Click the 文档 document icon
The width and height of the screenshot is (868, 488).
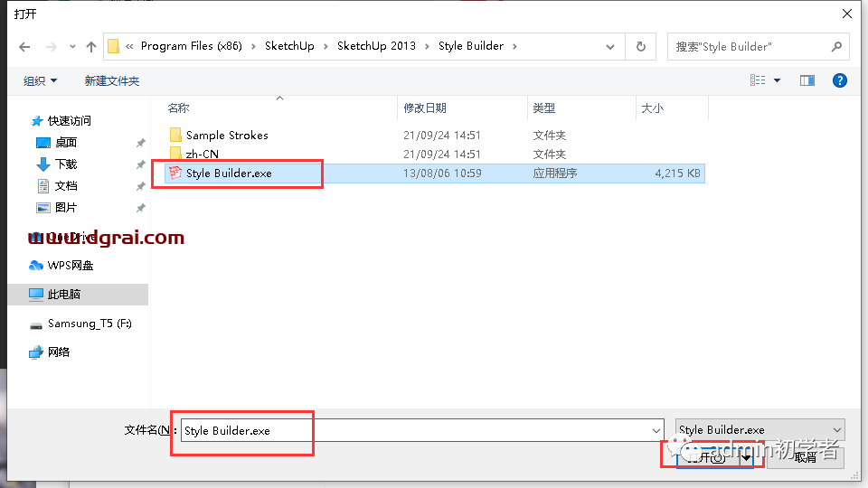(x=43, y=186)
